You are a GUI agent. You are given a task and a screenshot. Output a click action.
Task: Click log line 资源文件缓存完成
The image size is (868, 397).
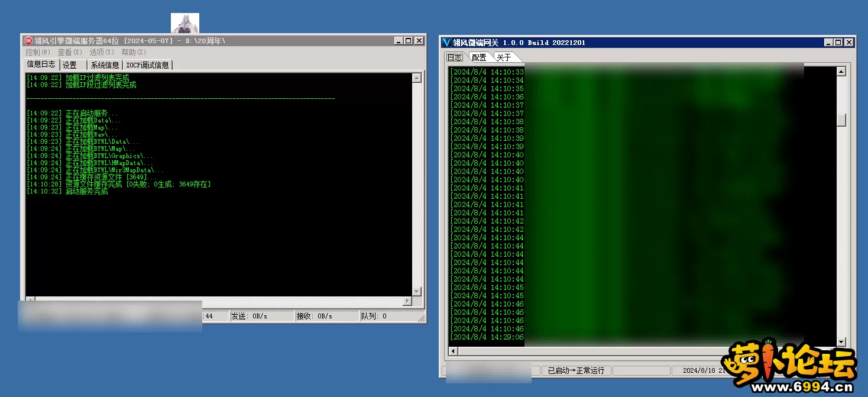point(118,184)
